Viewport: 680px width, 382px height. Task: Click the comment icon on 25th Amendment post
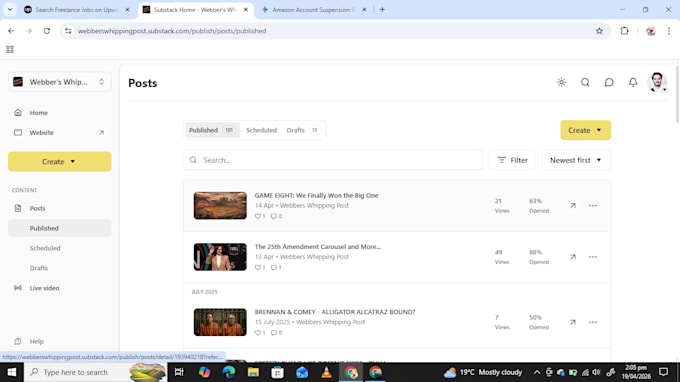274,268
